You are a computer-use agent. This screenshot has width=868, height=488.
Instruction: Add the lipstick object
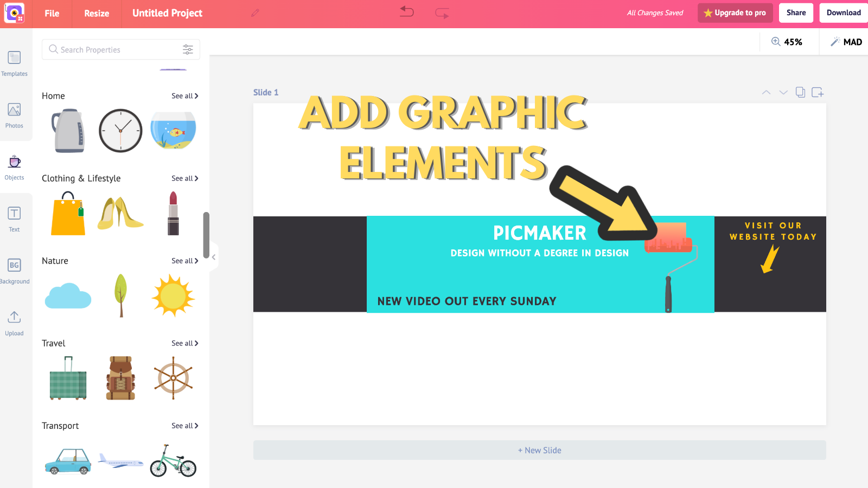[x=173, y=213]
